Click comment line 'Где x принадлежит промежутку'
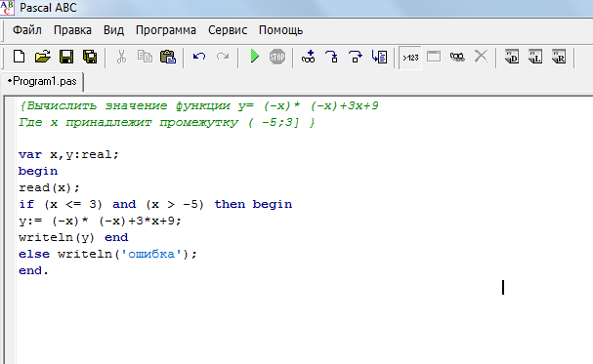This screenshot has height=364, width=593. (x=166, y=122)
